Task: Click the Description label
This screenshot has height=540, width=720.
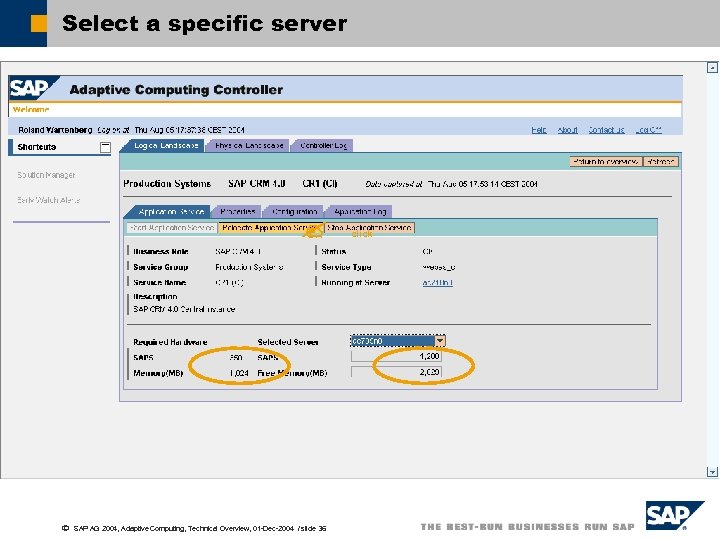Action: [155, 297]
